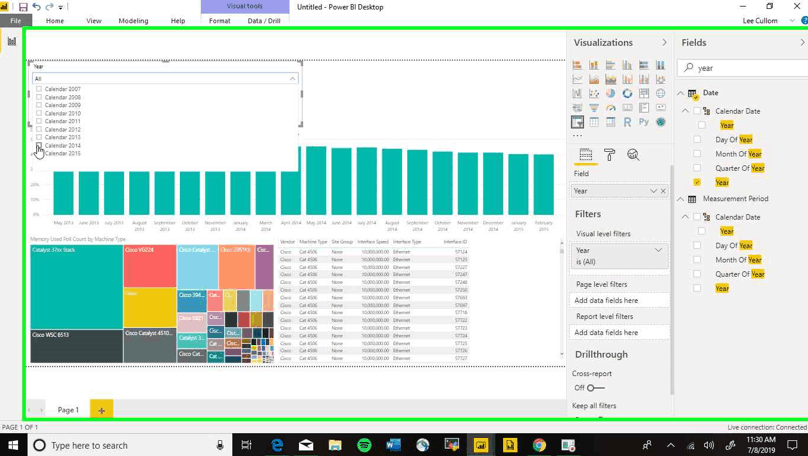The image size is (808, 456).
Task: Select the 100% Stacked bar chart visual
Action: [644, 65]
